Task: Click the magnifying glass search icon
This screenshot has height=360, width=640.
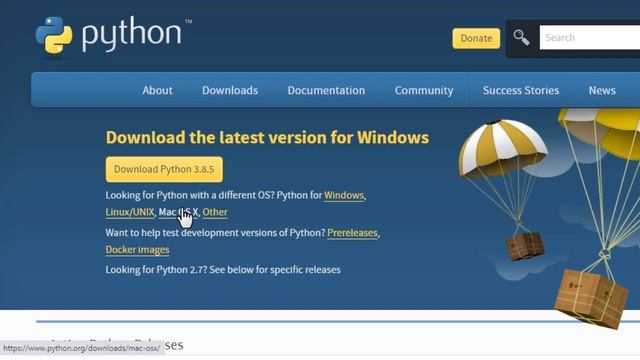Action: click(521, 38)
